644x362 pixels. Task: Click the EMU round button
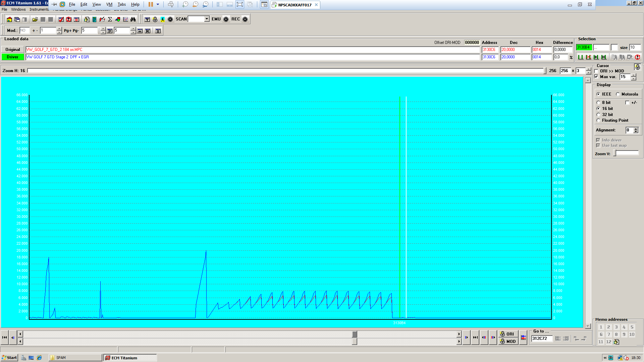[x=226, y=19]
